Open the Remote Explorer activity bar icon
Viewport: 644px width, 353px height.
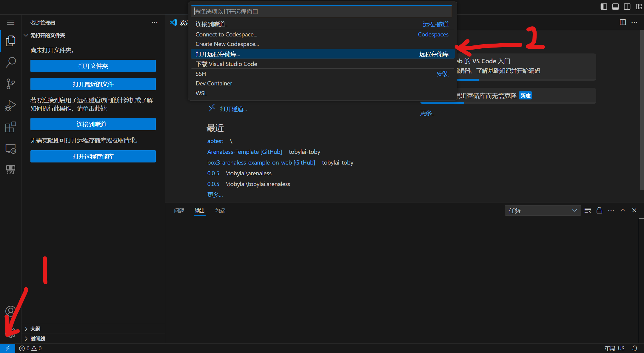click(x=11, y=148)
